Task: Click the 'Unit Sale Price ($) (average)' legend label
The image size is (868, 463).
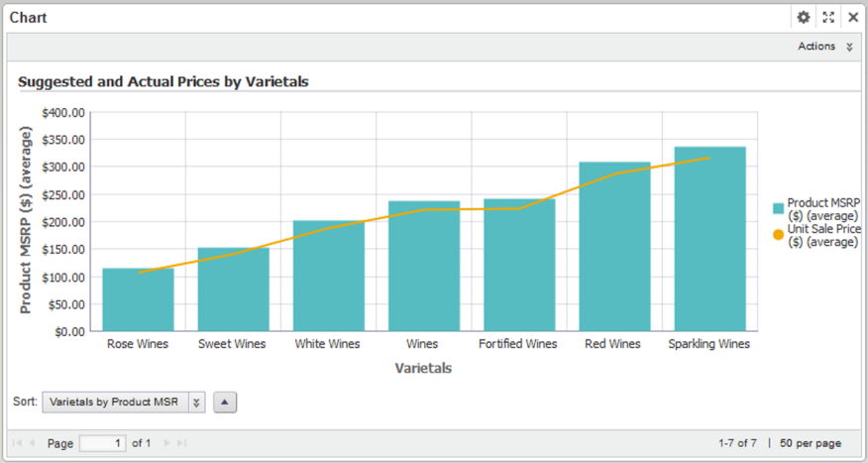Action: coord(823,235)
